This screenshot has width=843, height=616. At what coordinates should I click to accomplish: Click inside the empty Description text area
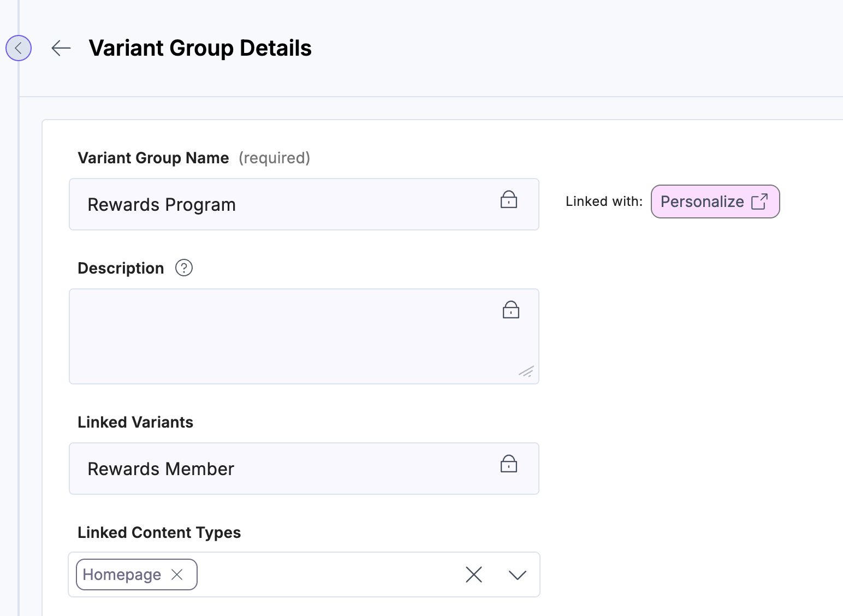tap(284, 336)
